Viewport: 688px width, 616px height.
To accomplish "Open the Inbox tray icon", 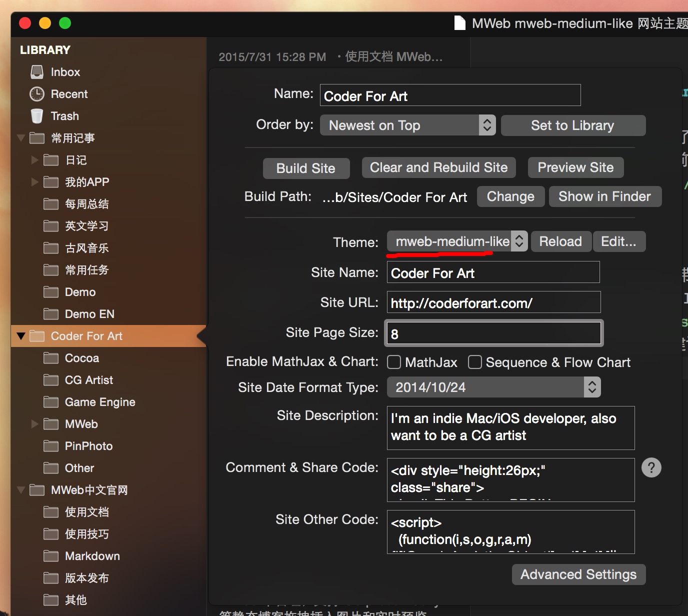I will (x=37, y=72).
